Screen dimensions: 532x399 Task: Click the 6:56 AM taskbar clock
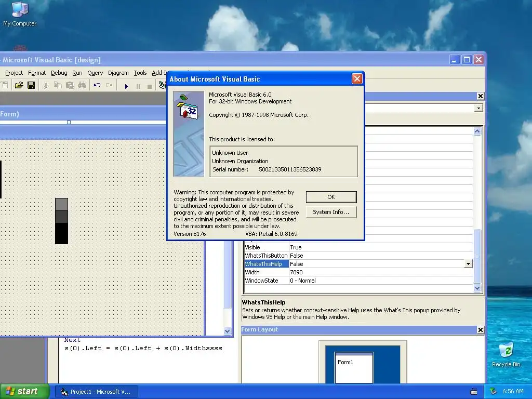(x=513, y=392)
